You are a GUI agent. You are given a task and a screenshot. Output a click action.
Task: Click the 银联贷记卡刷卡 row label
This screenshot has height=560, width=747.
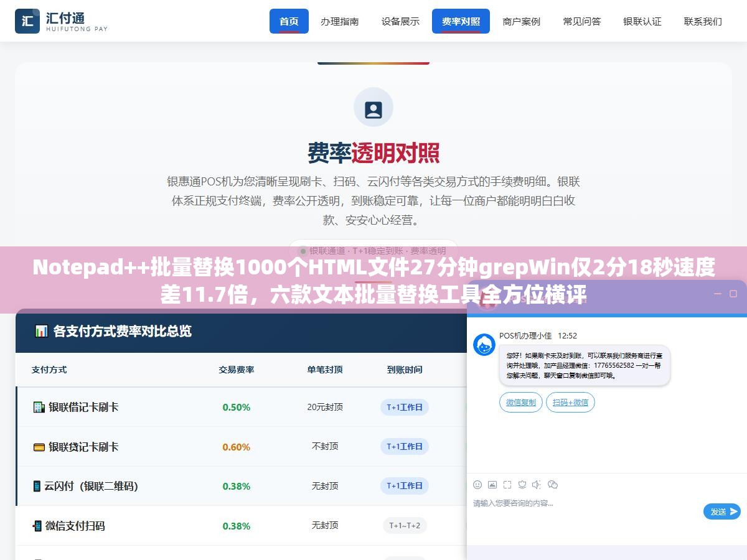click(x=83, y=447)
